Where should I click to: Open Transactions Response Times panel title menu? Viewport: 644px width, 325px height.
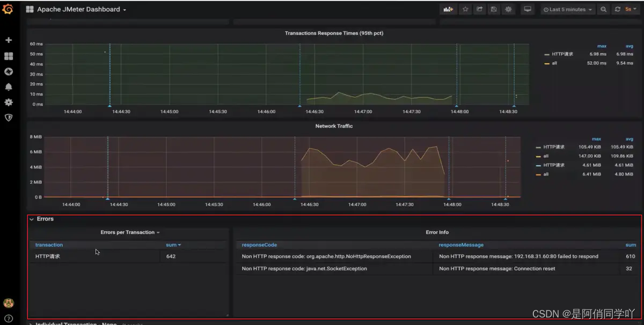tap(334, 33)
